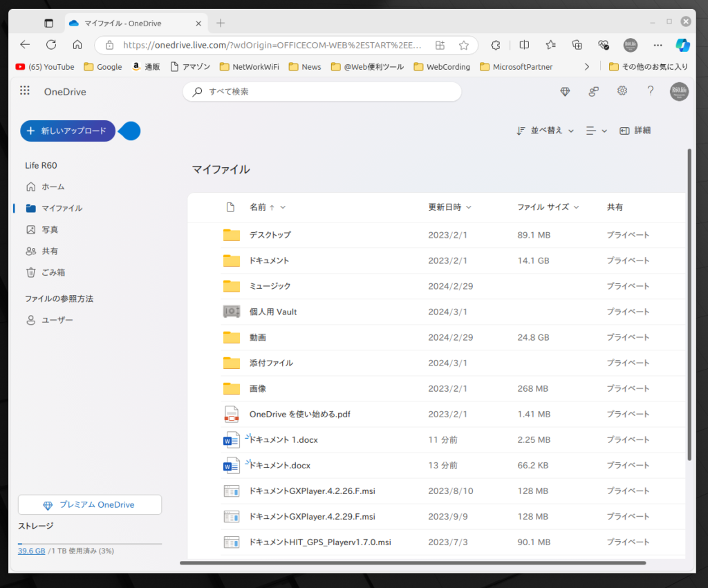Click the browser extensions puzzle icon
This screenshot has height=588, width=708.
coord(496,45)
